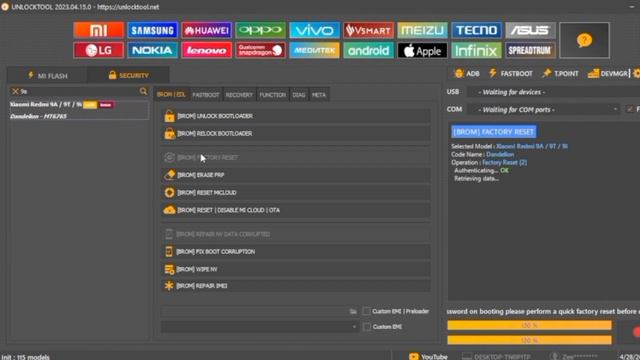
Task: Select Xiaomi Redmi 9A / 9T / 9i model
Action: coord(79,110)
